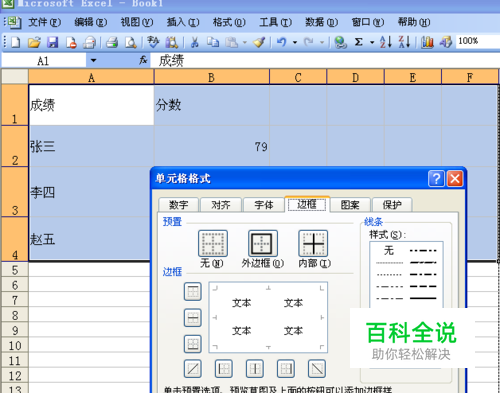Viewport: 500px width, 393px height.
Task: Undo the last action with the Undo icon
Action: 281,42
